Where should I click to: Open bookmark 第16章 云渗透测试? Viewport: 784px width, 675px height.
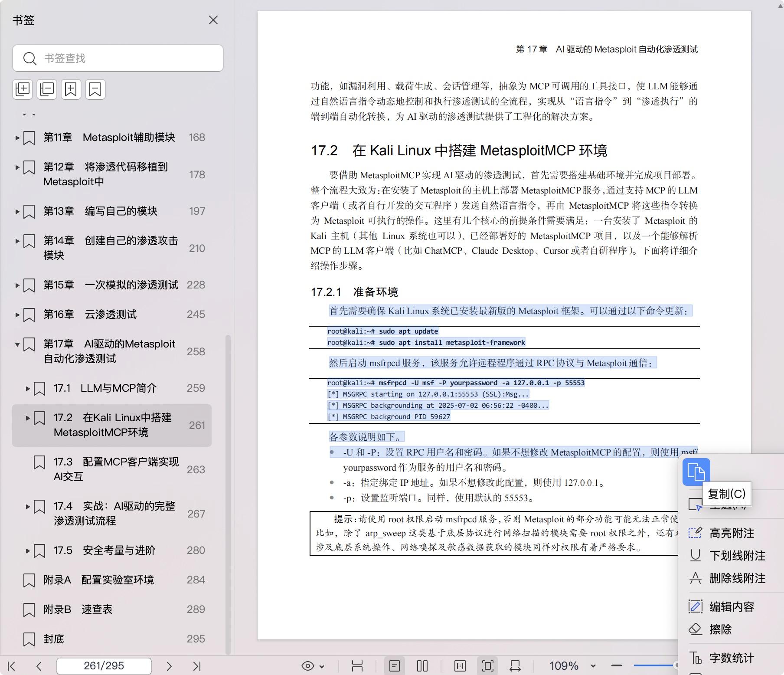[90, 315]
